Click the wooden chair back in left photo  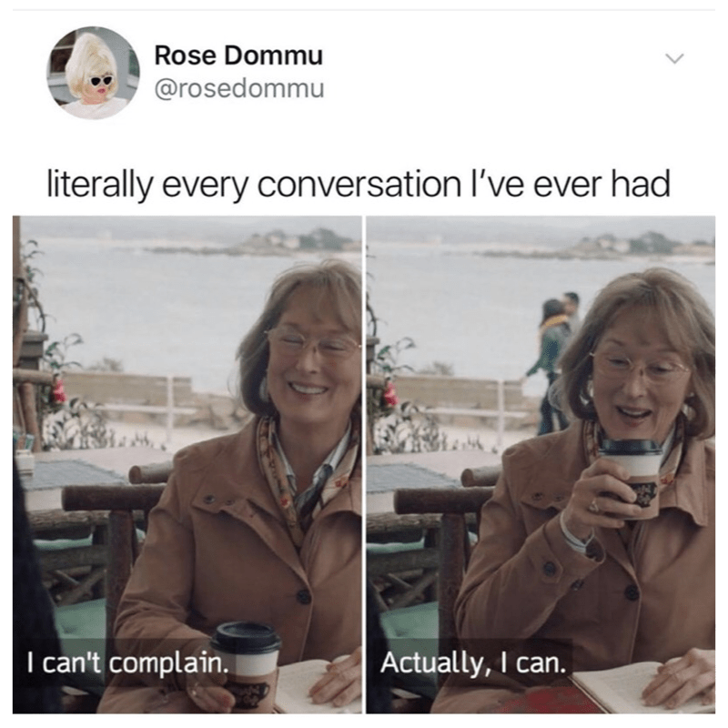(x=105, y=499)
